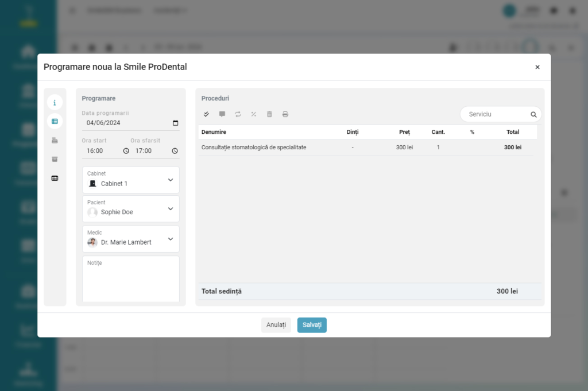Expand the Medic dropdown
The width and height of the screenshot is (588, 391).
[170, 239]
